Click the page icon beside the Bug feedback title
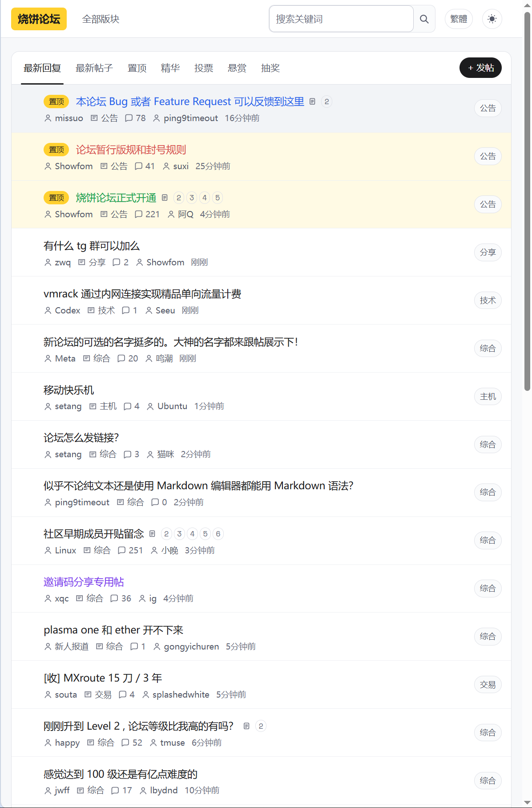This screenshot has width=532, height=808. point(312,102)
